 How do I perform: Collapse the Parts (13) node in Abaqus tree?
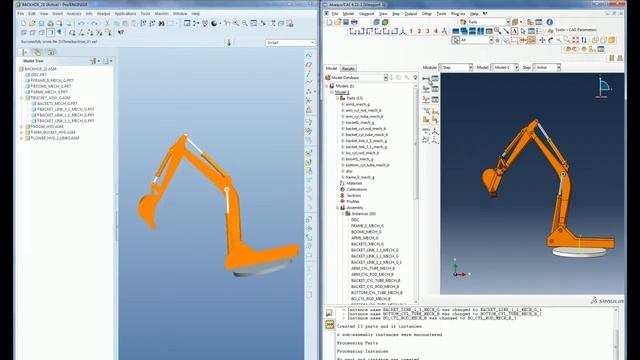coord(337,98)
